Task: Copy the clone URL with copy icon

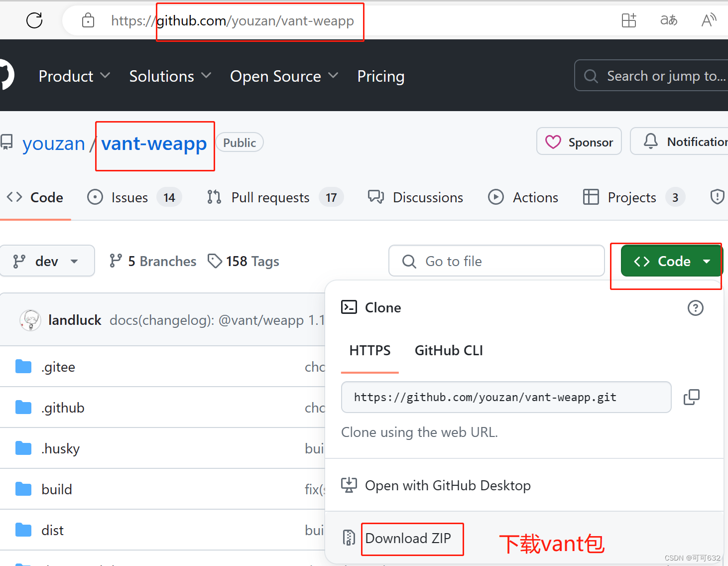Action: pyautogui.click(x=692, y=397)
